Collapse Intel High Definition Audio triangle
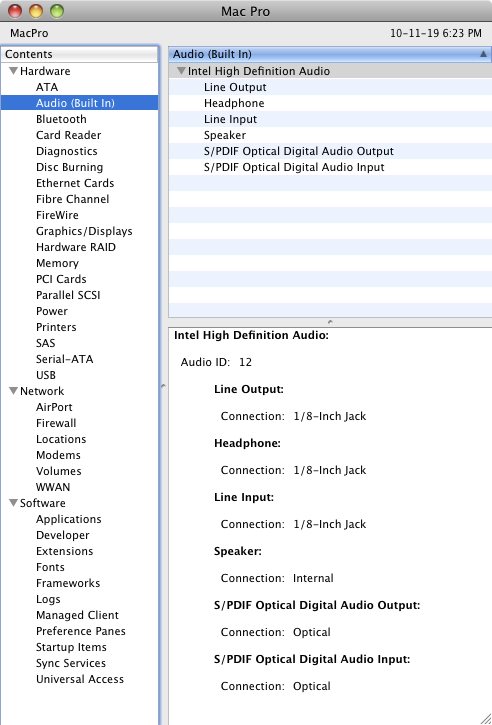This screenshot has height=725, width=492. click(x=181, y=71)
